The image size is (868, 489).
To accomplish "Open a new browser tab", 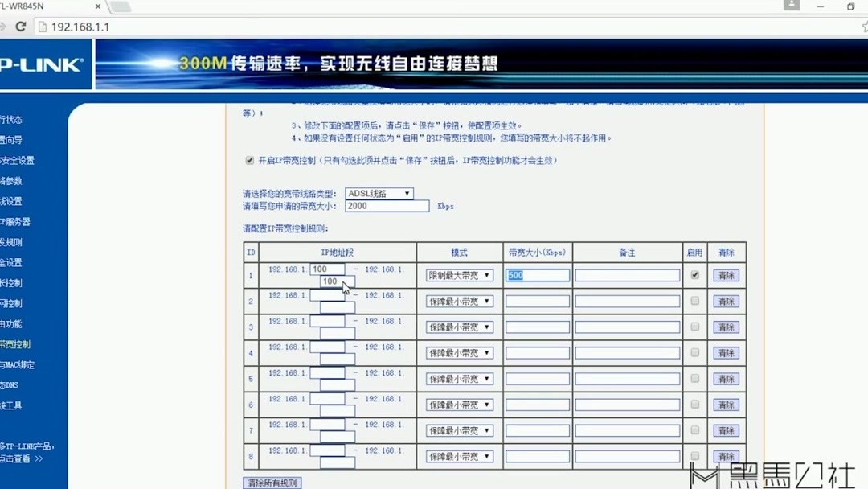I will click(119, 8).
